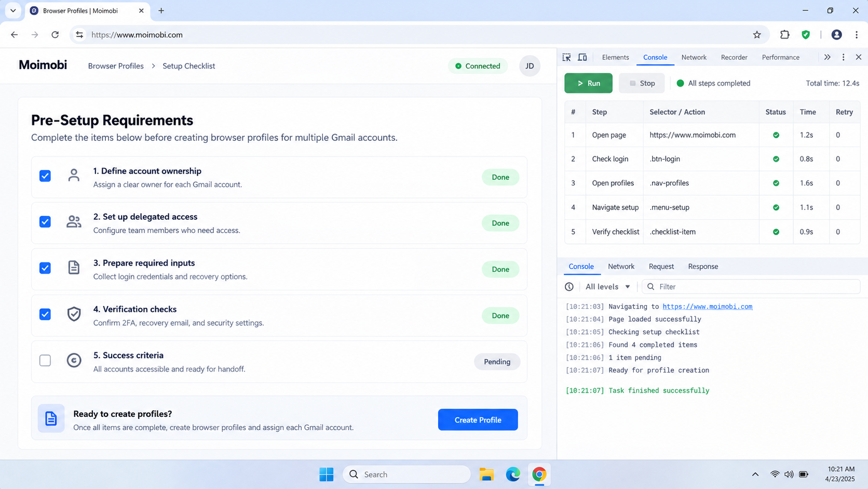Open a new browser tab

[x=161, y=10]
